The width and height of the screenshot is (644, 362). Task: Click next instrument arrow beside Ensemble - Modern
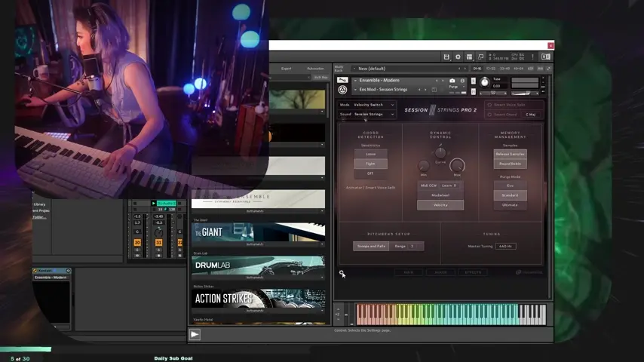coord(443,81)
